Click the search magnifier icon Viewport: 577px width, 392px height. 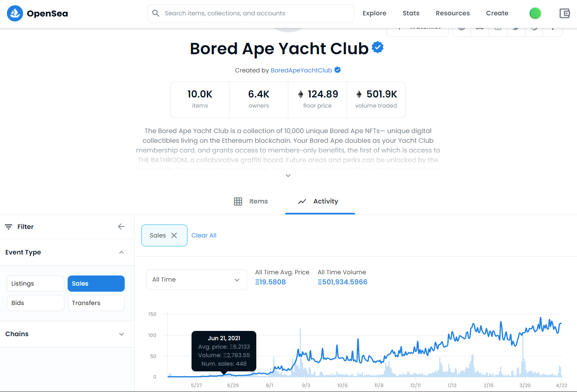point(155,13)
